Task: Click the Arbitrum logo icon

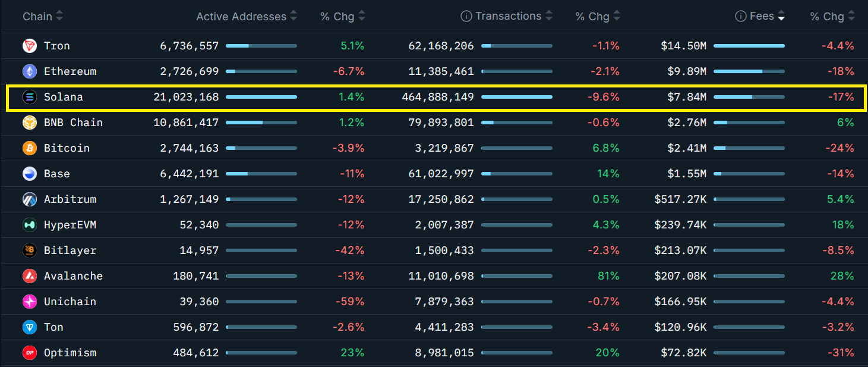Action: click(x=29, y=199)
